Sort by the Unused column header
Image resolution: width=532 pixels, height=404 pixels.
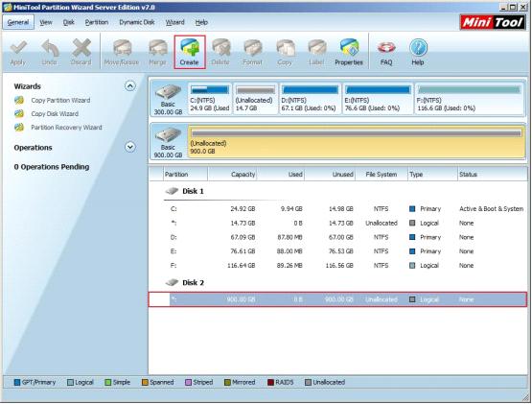[330, 175]
